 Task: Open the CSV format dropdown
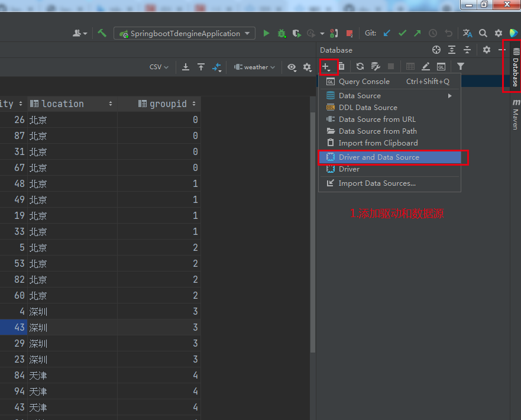(158, 67)
